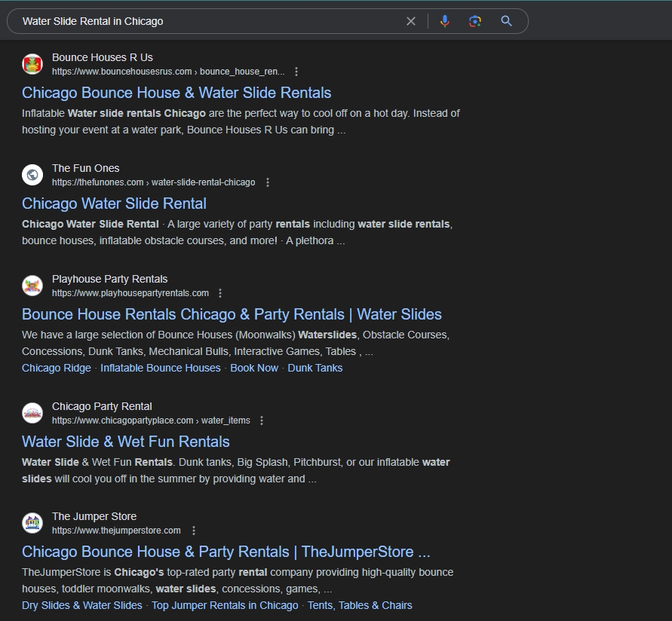Click the chicagopartyplace.com URL text
Image resolution: width=672 pixels, height=621 pixels.
click(151, 421)
